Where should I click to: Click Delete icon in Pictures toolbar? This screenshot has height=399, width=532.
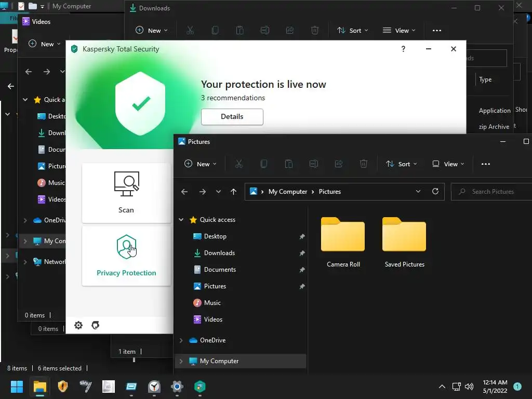coord(363,164)
